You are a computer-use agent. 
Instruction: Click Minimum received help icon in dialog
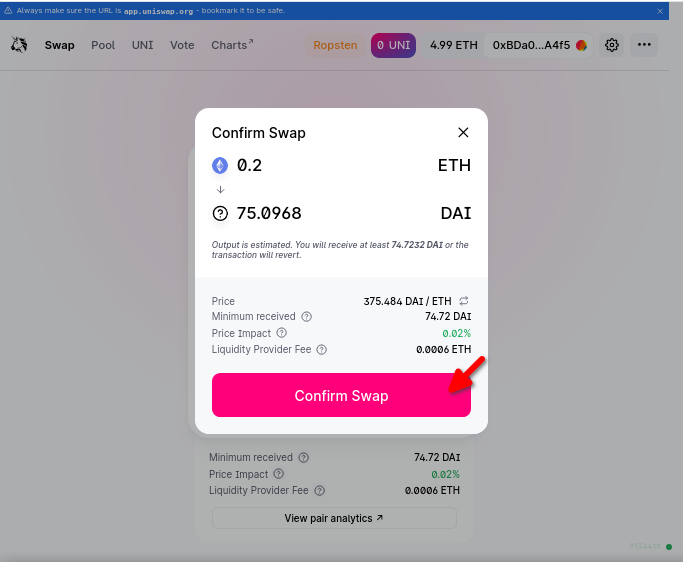(307, 317)
